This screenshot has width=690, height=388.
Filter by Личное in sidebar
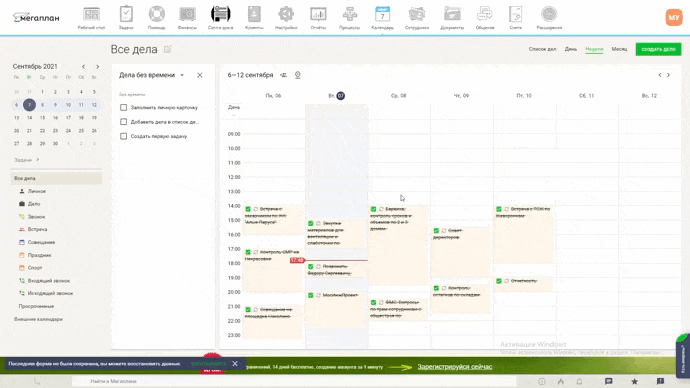37,191
